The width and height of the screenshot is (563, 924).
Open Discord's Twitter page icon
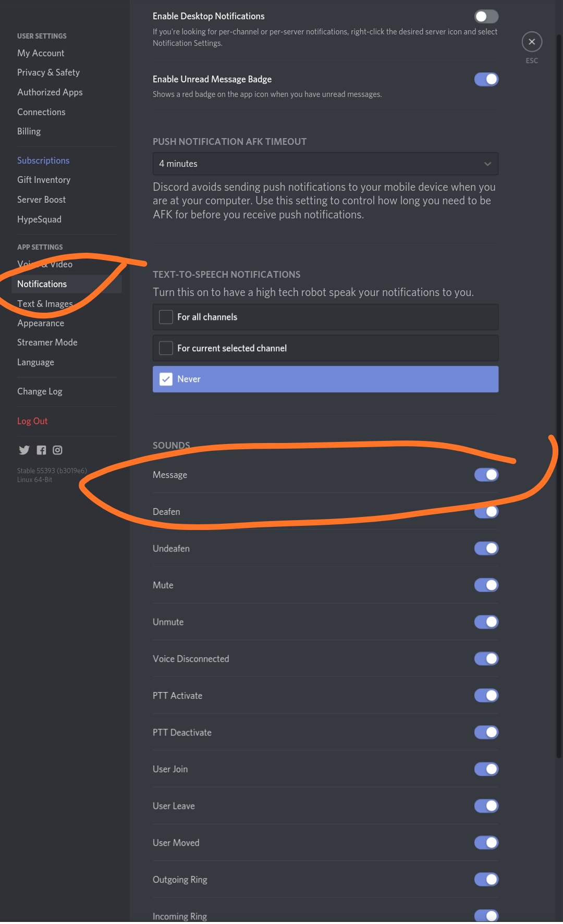click(24, 450)
